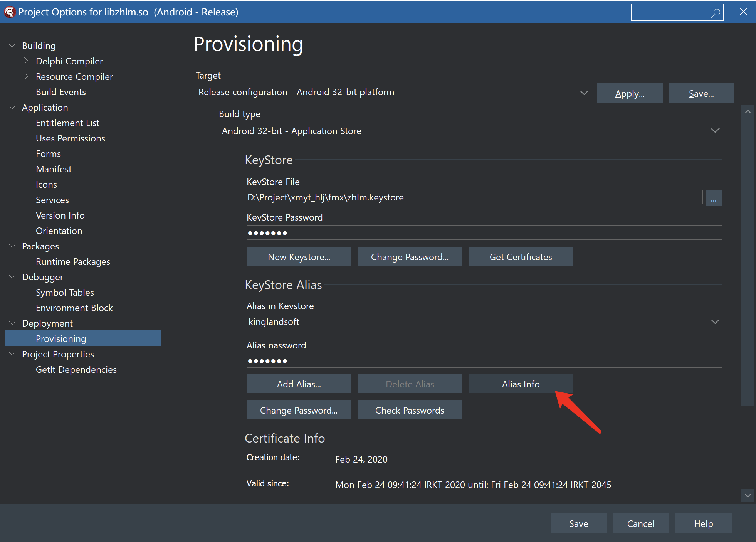The width and height of the screenshot is (756, 542).
Task: Collapse the Deployment tree node
Action: pyautogui.click(x=12, y=323)
